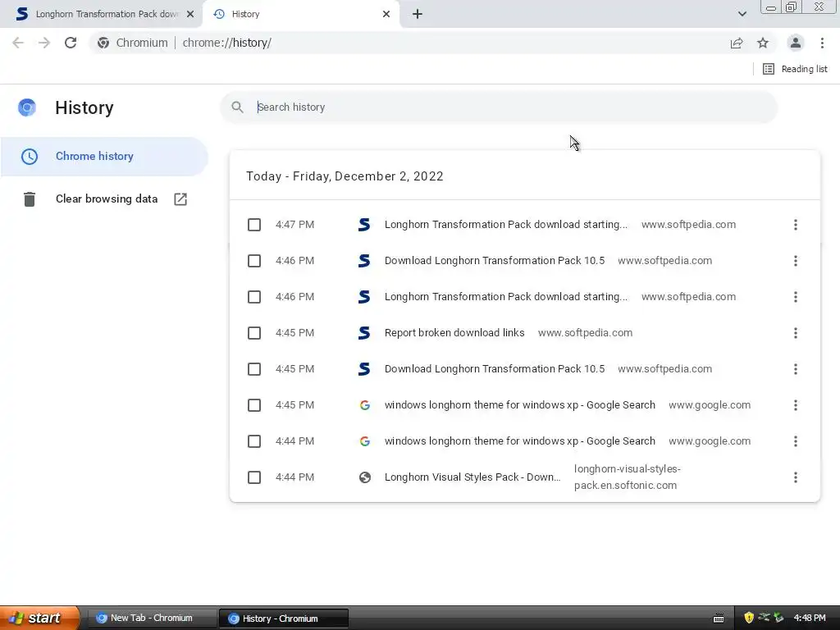Screen dimensions: 840x630
Task: Check the box for 4:45 PM Download Longhorn entry
Action: click(254, 369)
